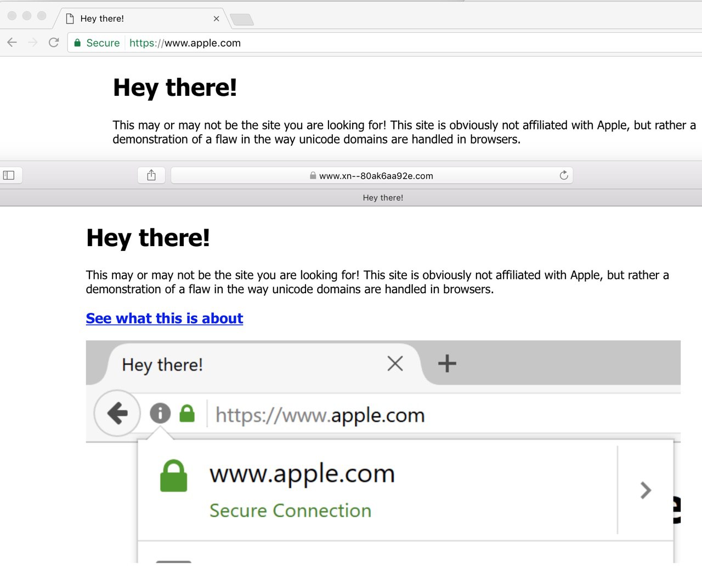Click the lock icon in Safari's address bar
The height and width of the screenshot is (588, 702).
click(x=313, y=175)
